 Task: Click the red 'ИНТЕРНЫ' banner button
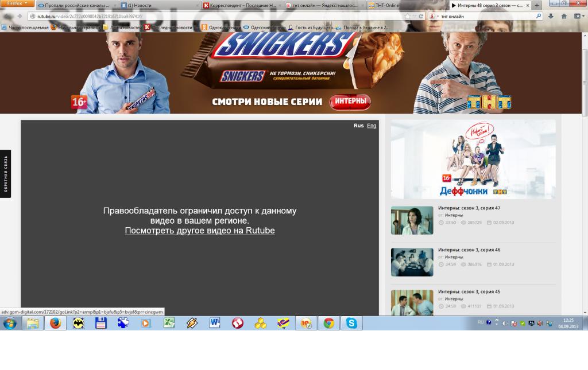click(x=350, y=102)
